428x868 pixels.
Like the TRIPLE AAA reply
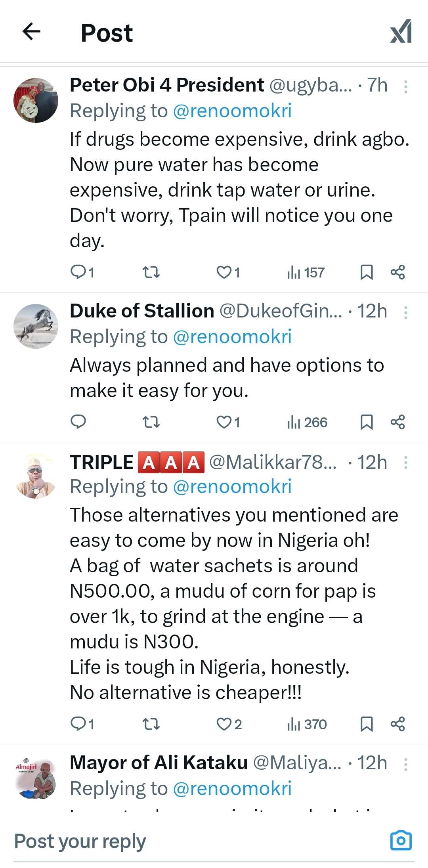point(224,724)
